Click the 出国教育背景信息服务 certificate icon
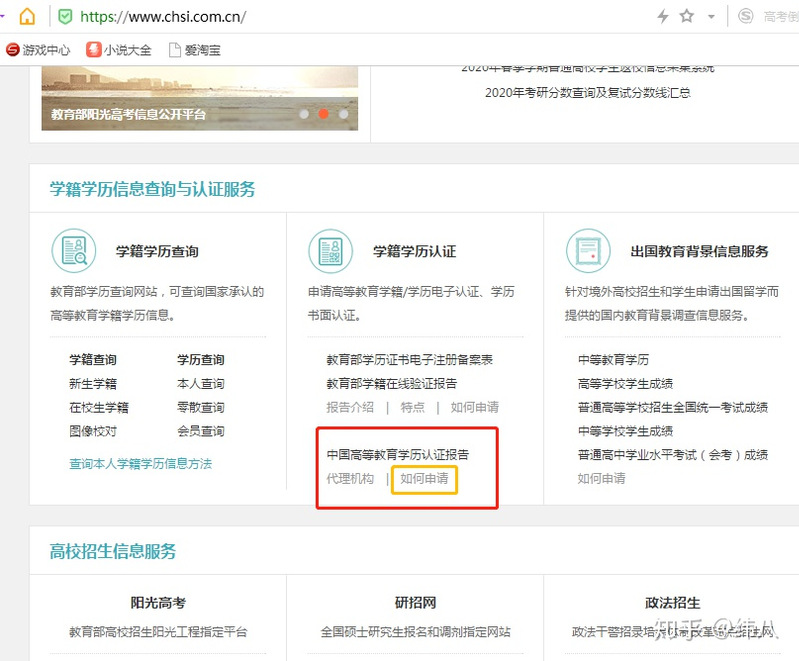Image resolution: width=799 pixels, height=661 pixels. point(587,251)
